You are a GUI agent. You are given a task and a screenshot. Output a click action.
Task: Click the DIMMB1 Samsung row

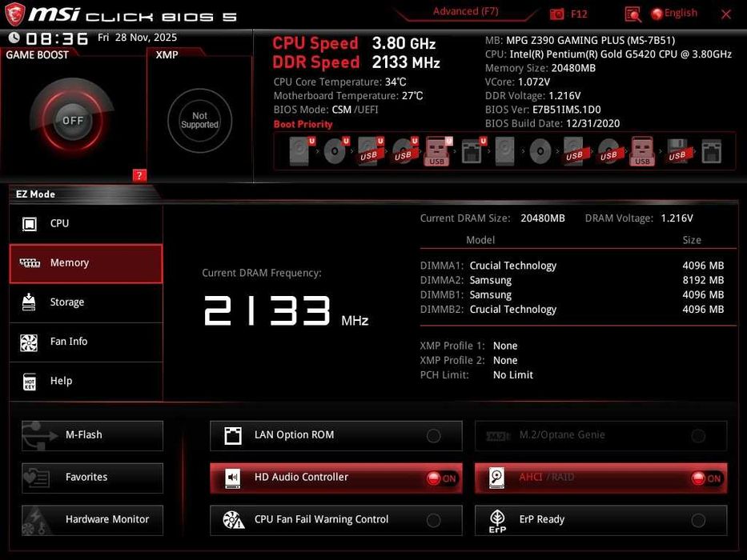[x=572, y=294]
